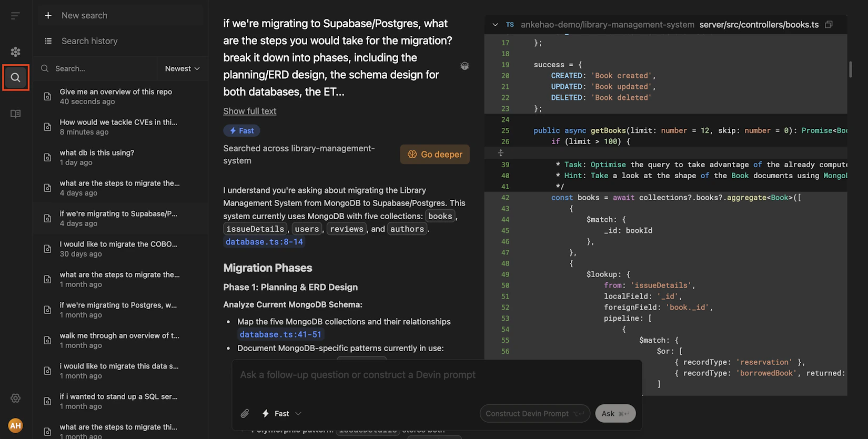868x439 pixels.
Task: Click Show full text link
Action: (249, 111)
